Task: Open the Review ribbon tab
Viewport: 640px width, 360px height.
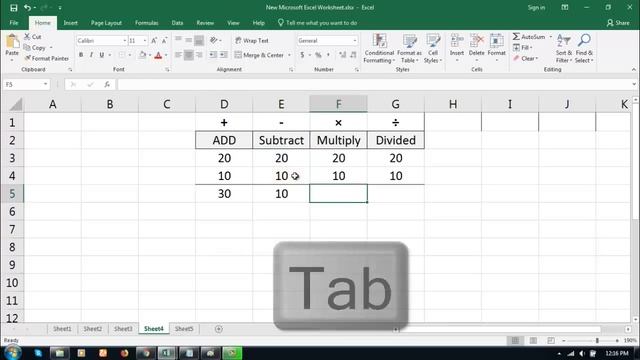Action: (x=205, y=23)
